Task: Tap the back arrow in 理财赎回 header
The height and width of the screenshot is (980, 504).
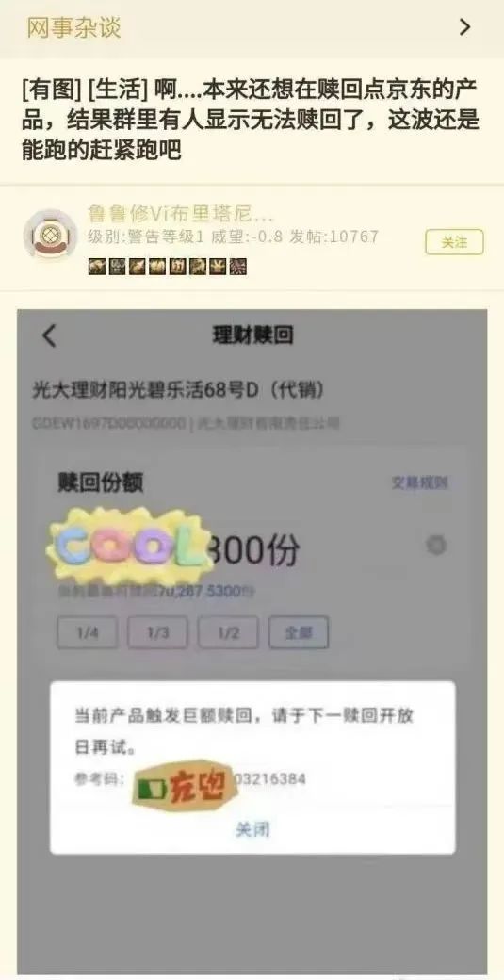Action: (x=49, y=335)
